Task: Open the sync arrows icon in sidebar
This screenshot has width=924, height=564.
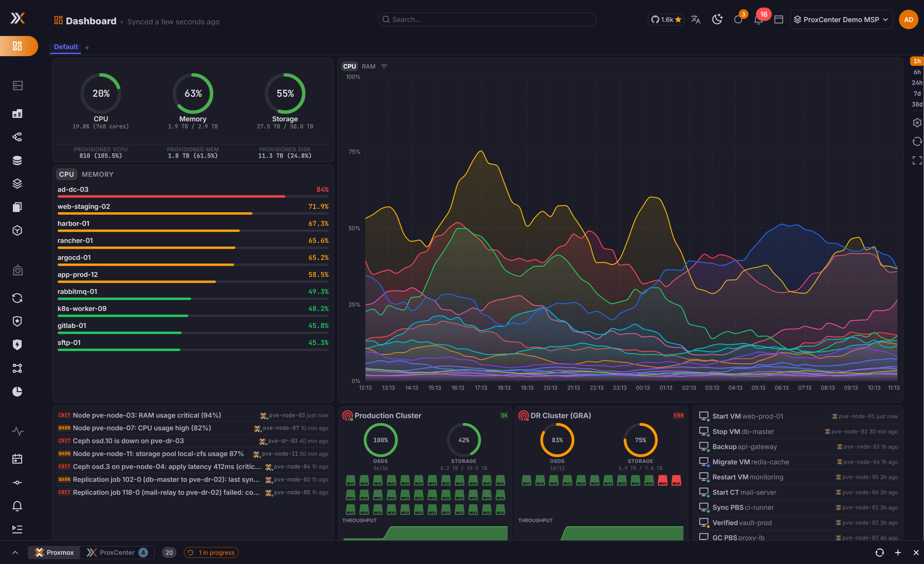Action: [x=17, y=298]
